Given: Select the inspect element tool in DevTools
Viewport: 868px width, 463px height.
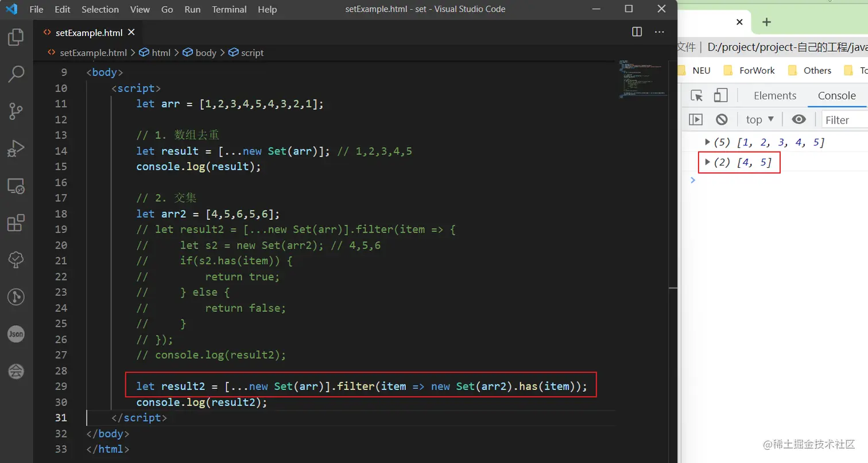Looking at the screenshot, I should 697,95.
